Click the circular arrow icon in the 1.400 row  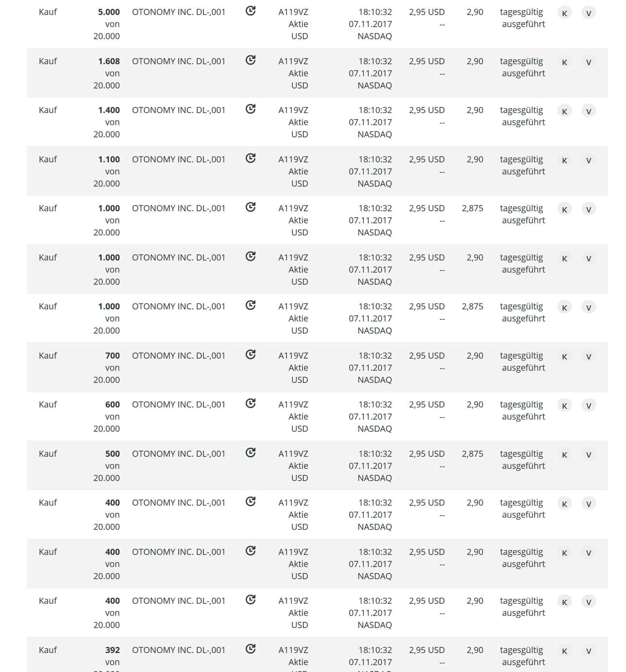[250, 109]
